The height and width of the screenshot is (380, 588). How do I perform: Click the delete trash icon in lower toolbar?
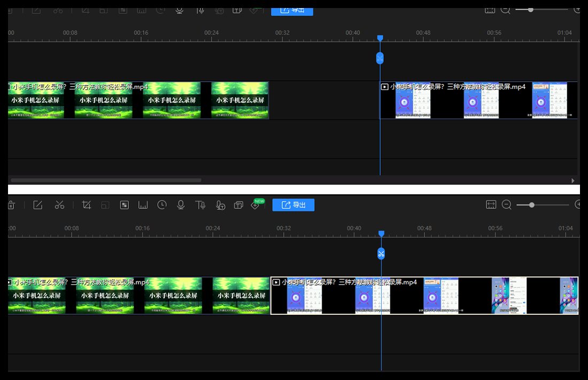point(11,205)
